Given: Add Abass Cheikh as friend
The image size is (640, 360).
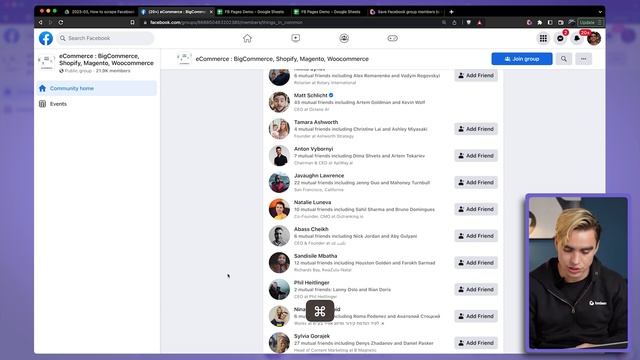Looking at the screenshot, I should [x=476, y=236].
